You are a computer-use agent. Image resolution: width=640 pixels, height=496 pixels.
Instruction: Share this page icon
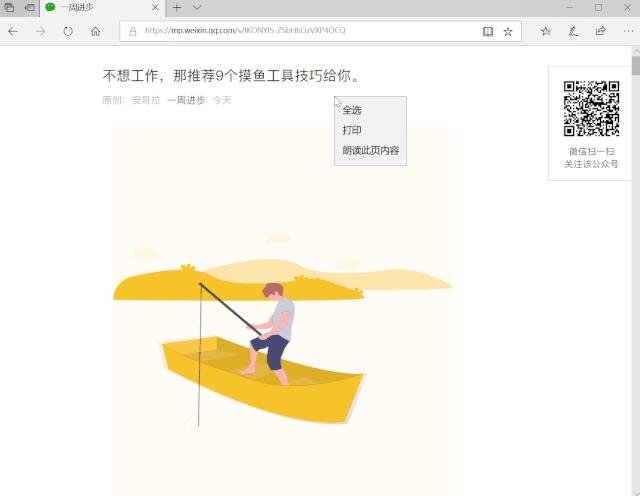pos(600,31)
